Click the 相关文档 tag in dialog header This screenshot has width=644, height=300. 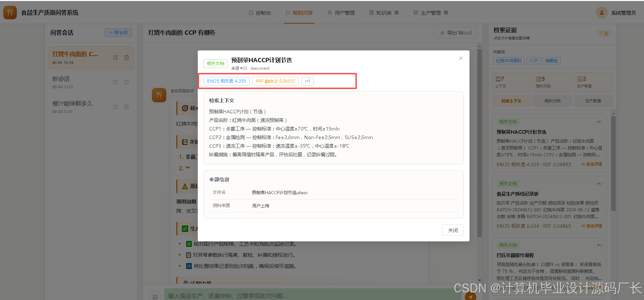pyautogui.click(x=216, y=64)
